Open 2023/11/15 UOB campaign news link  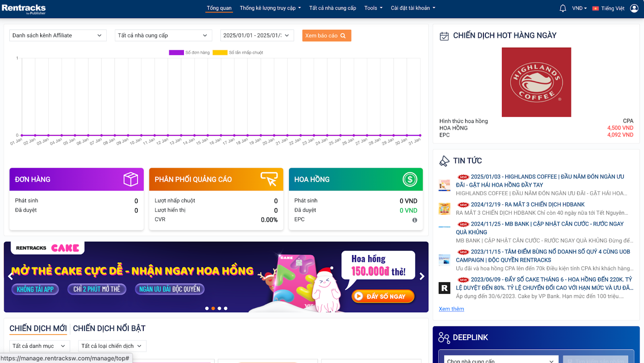click(543, 256)
